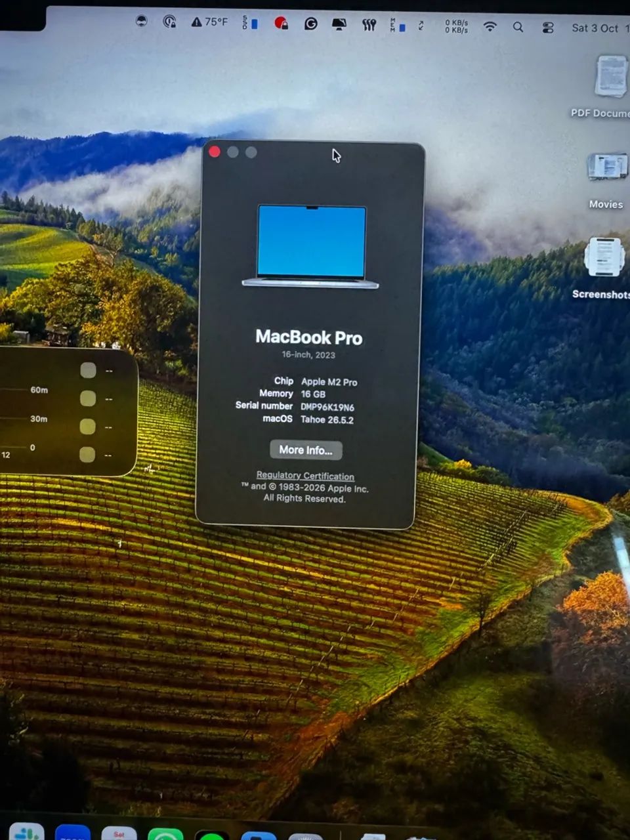
Task: Open the Grammarly G menu bar icon
Action: [x=311, y=24]
